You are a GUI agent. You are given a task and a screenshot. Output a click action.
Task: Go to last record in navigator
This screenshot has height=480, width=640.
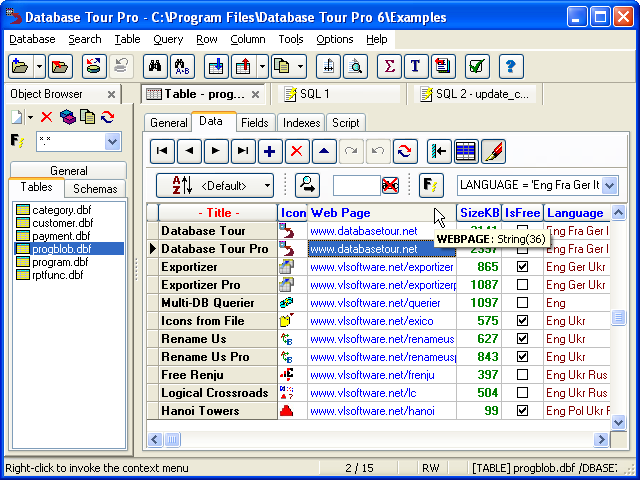click(x=243, y=151)
